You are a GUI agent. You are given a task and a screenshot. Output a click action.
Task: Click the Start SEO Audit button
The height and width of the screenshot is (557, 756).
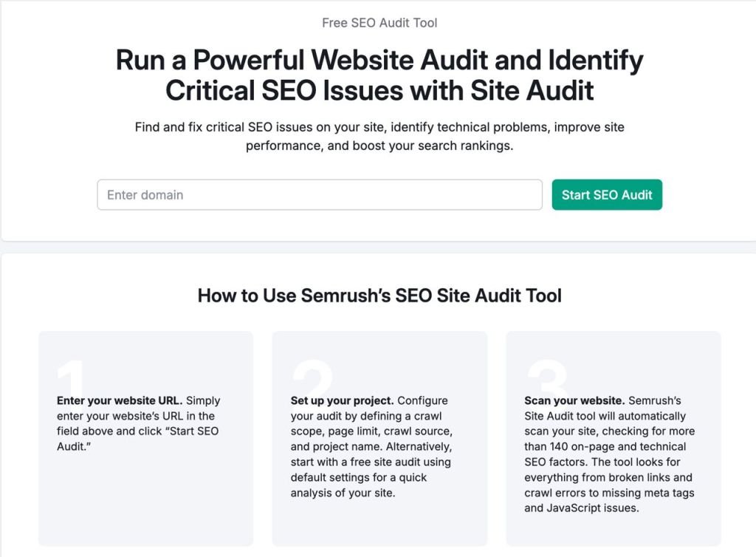coord(606,194)
